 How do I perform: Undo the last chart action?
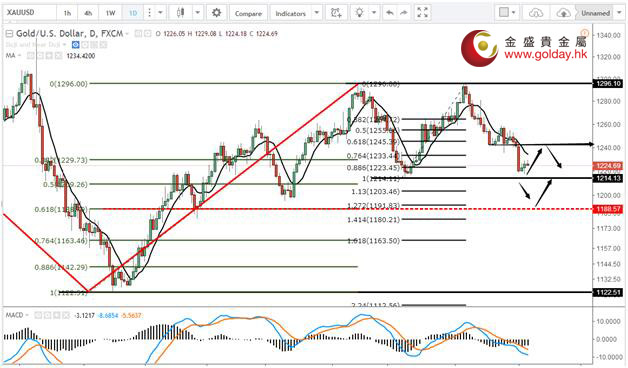pos(389,13)
